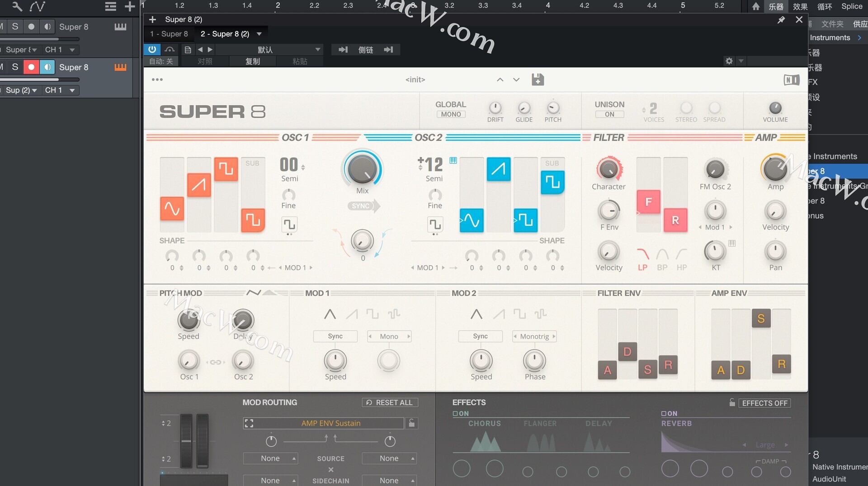The image size is (868, 486).
Task: Click the MOD 1 Sync button
Action: (x=335, y=336)
